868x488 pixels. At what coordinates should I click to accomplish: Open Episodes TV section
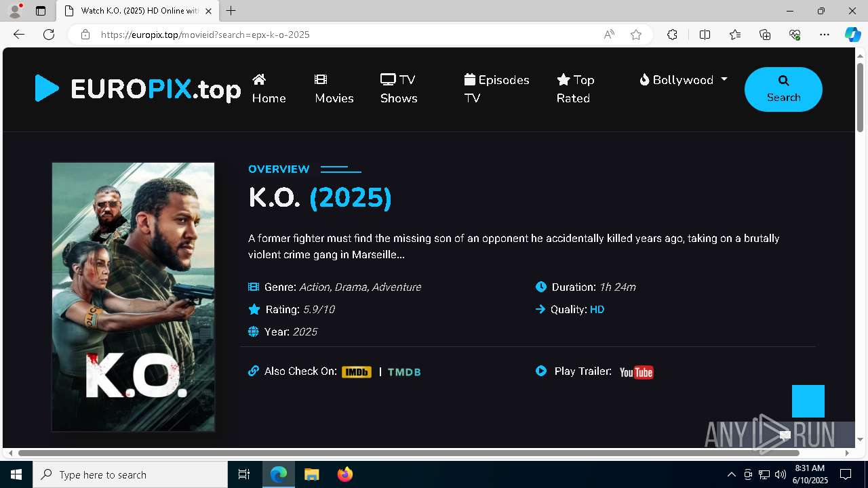(496, 89)
